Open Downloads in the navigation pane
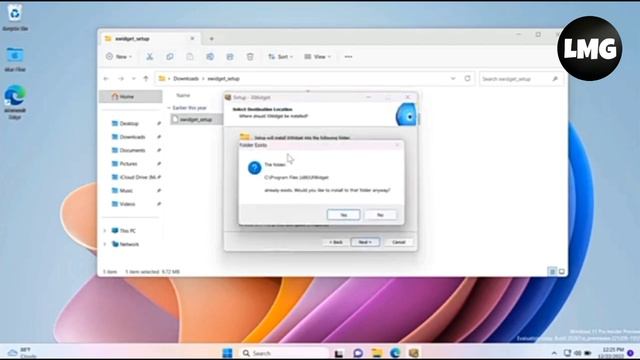 [131, 137]
